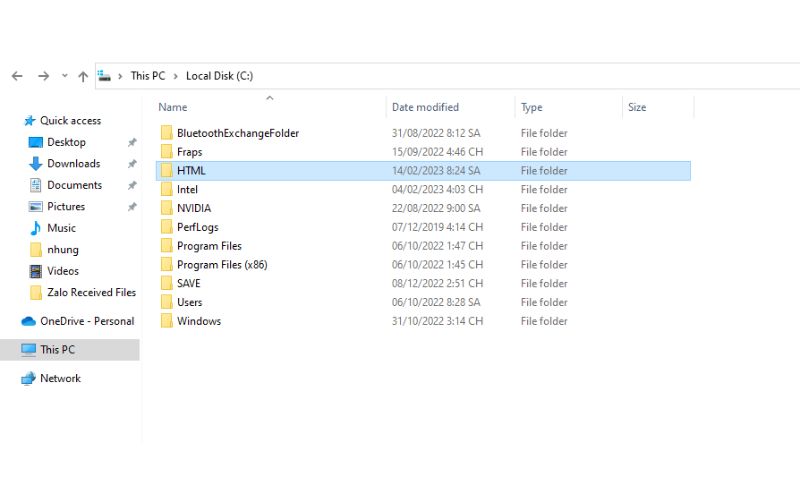Sort files by Name column header

tap(173, 107)
